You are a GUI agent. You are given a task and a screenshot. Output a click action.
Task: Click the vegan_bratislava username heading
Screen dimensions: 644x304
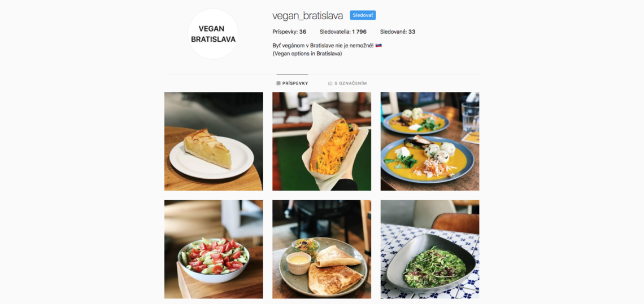click(308, 16)
